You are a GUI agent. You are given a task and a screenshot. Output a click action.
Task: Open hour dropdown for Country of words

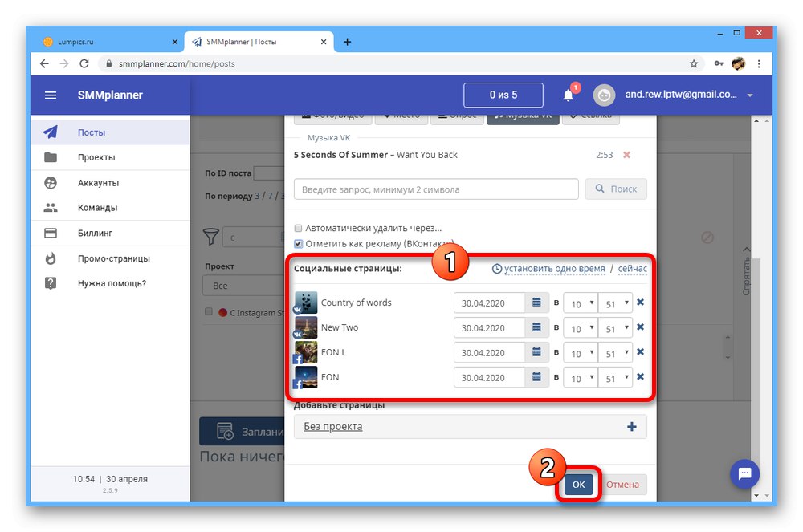tap(581, 303)
